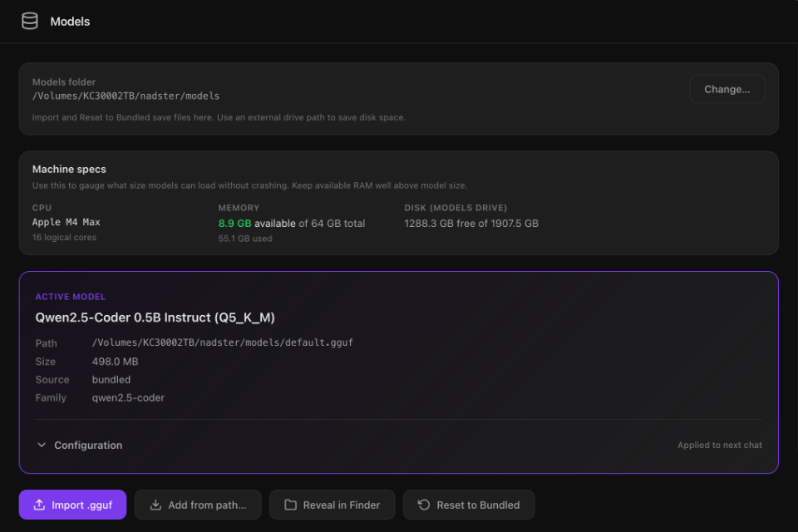798x532 pixels.
Task: Click the disk free space reading
Action: (471, 224)
